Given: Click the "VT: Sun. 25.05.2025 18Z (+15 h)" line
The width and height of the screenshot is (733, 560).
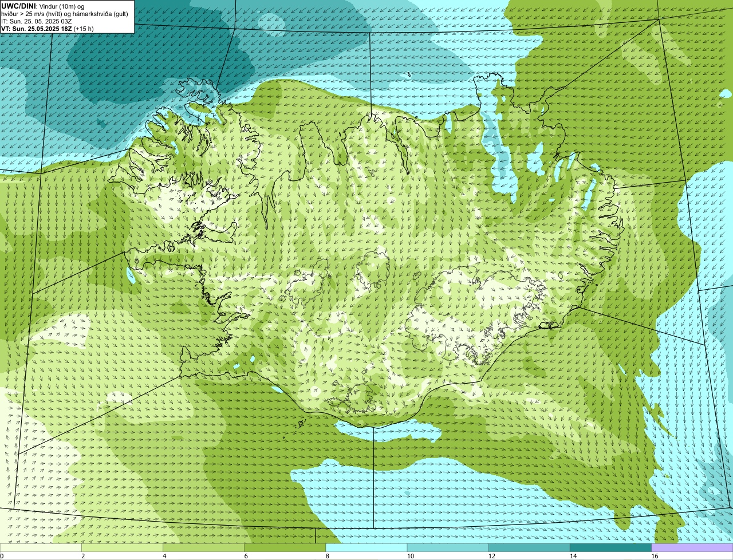Looking at the screenshot, I should pos(48,28).
